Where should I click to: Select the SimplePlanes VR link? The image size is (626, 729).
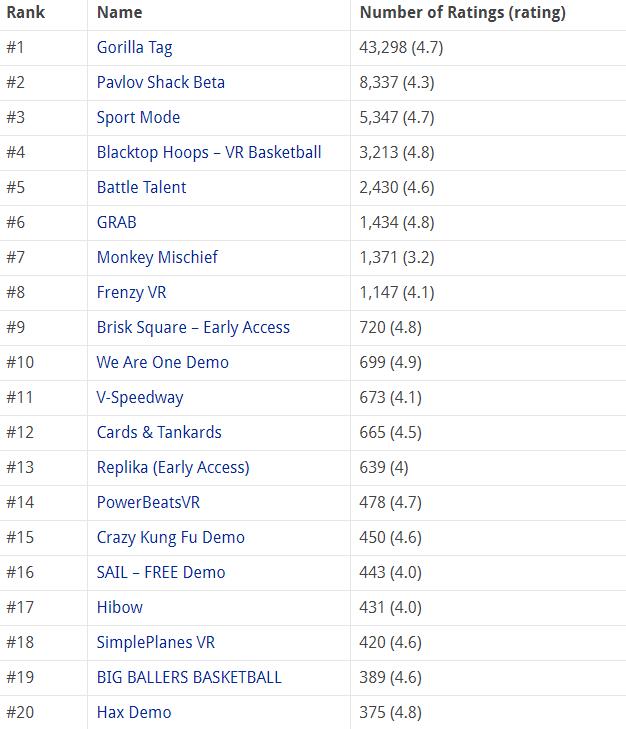click(155, 642)
